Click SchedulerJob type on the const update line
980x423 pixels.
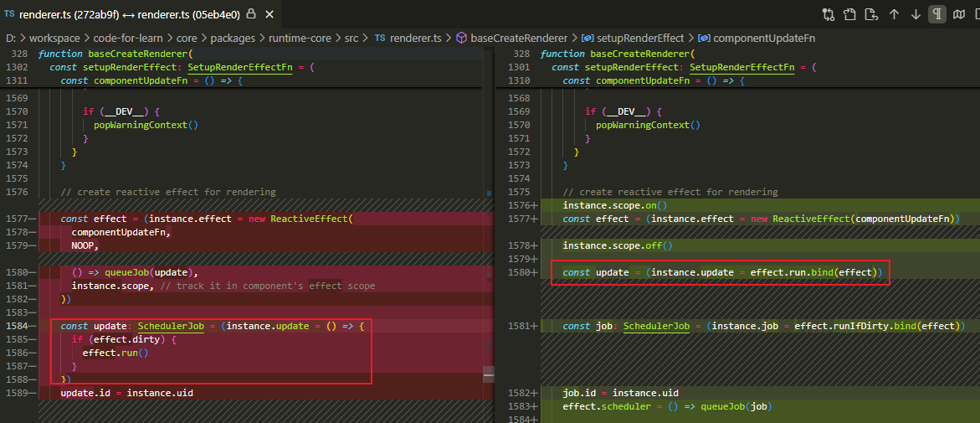pos(171,326)
